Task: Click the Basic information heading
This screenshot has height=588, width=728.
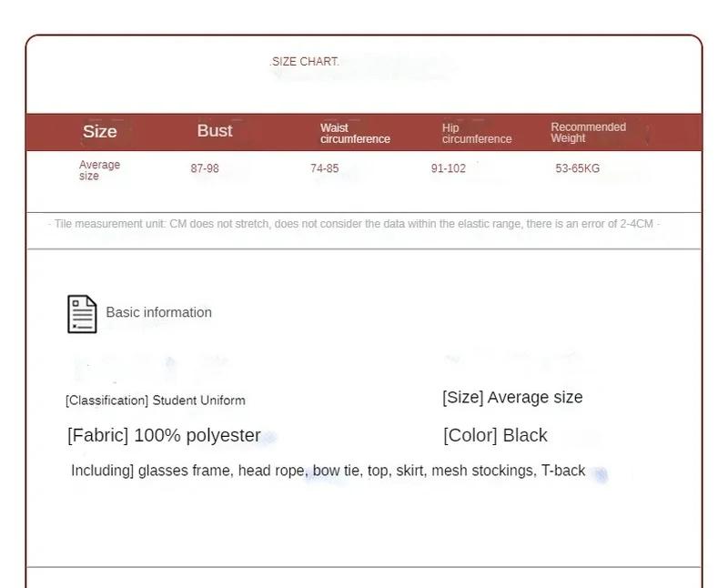Action: tap(158, 312)
